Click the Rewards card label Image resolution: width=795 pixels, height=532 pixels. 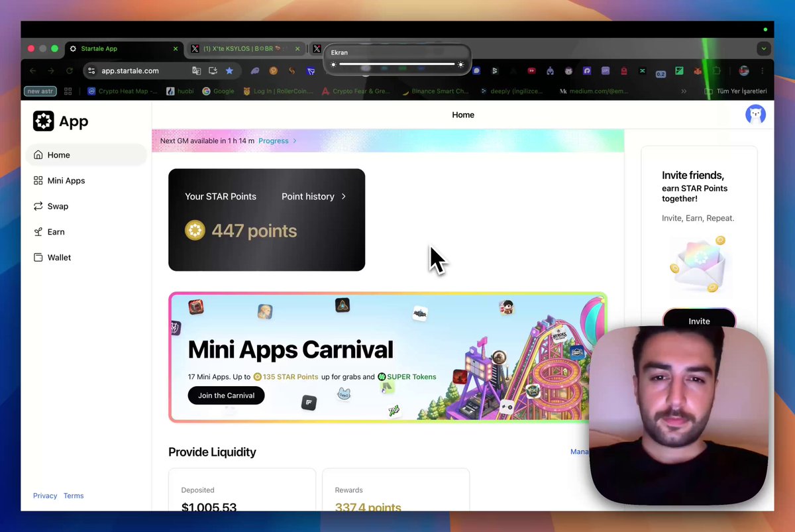349,490
